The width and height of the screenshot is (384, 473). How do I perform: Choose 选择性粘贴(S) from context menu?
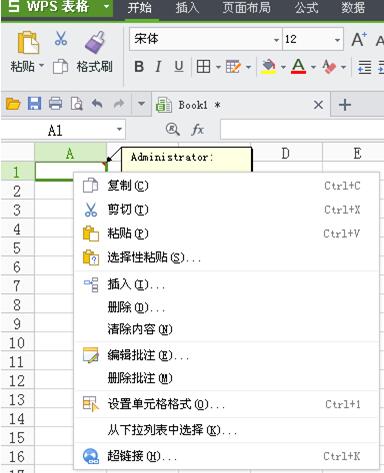coord(227,258)
